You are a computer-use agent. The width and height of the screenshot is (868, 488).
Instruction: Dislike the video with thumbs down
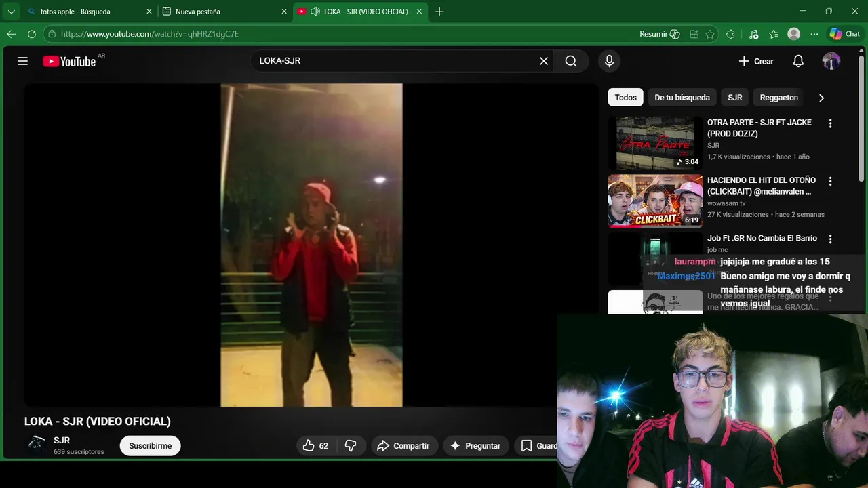[351, 445]
